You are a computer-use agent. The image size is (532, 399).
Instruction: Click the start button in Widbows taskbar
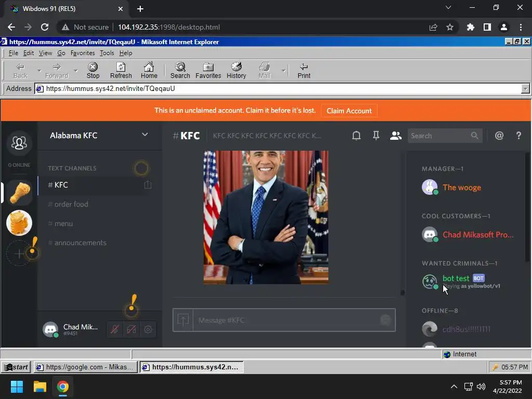16,367
